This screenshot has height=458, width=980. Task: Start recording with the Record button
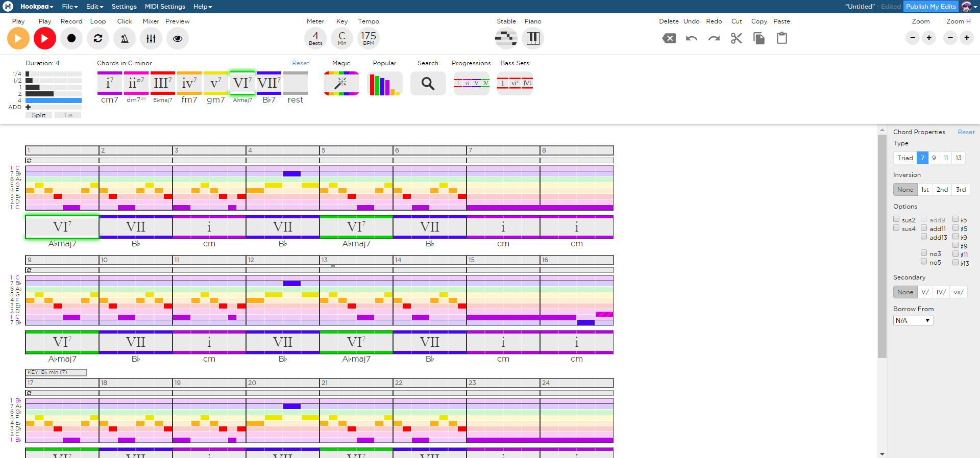click(x=71, y=38)
